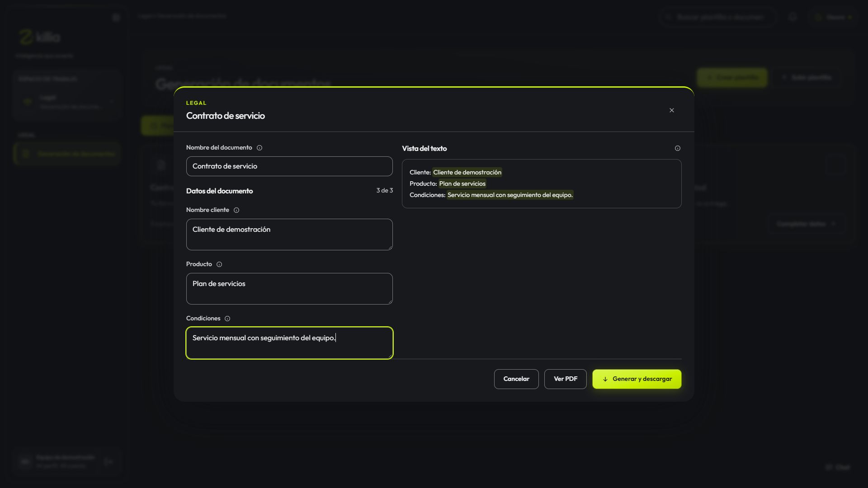The image size is (868, 488).
Task: Preview with the Ver PDF button
Action: pyautogui.click(x=566, y=379)
